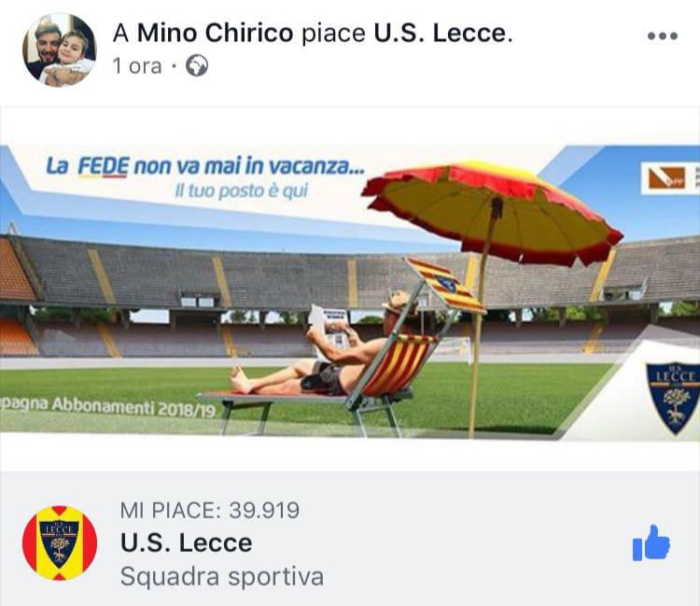
Task: Open Mino Chirico's profile picture
Action: click(60, 50)
